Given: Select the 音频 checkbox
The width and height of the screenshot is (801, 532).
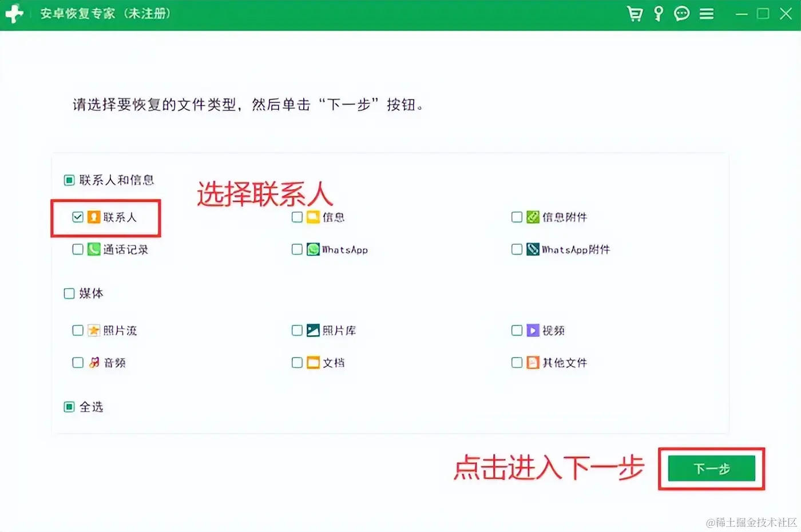Looking at the screenshot, I should click(78, 363).
